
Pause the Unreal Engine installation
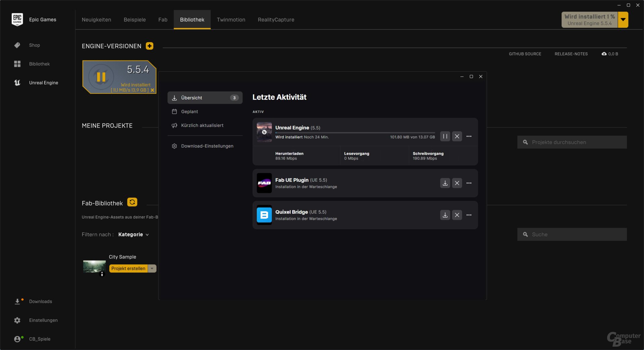(445, 136)
